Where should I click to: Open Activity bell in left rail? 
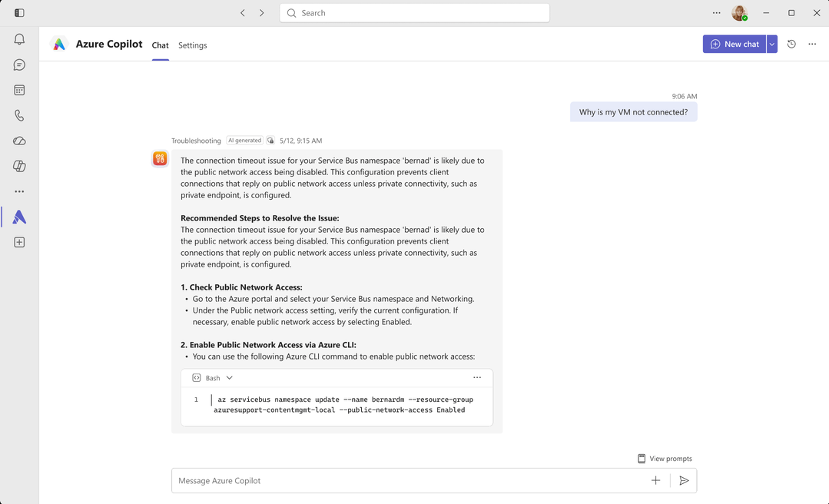click(19, 39)
